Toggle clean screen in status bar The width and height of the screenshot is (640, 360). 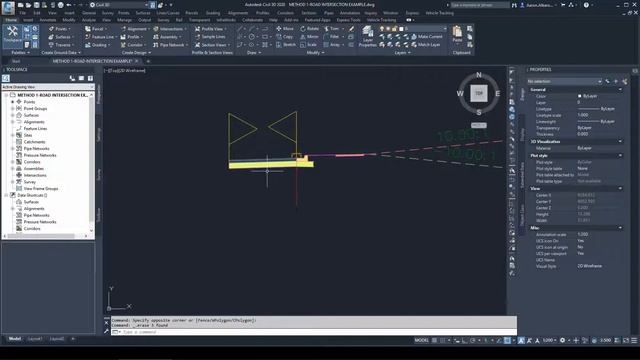(626, 340)
